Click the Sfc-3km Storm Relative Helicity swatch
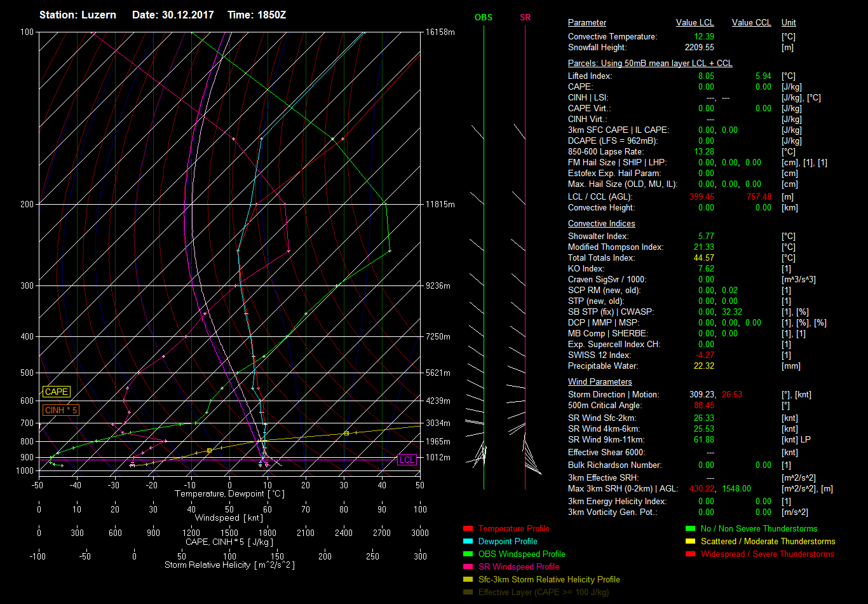This screenshot has height=604, width=868. coord(468,579)
